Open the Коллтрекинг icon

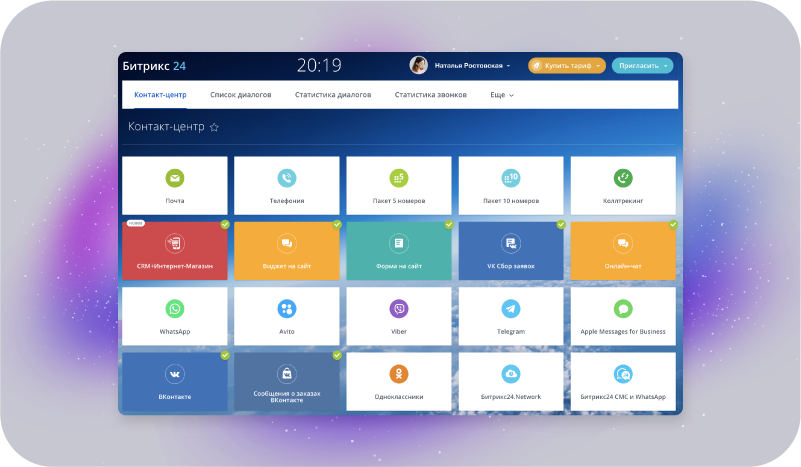coord(623,178)
